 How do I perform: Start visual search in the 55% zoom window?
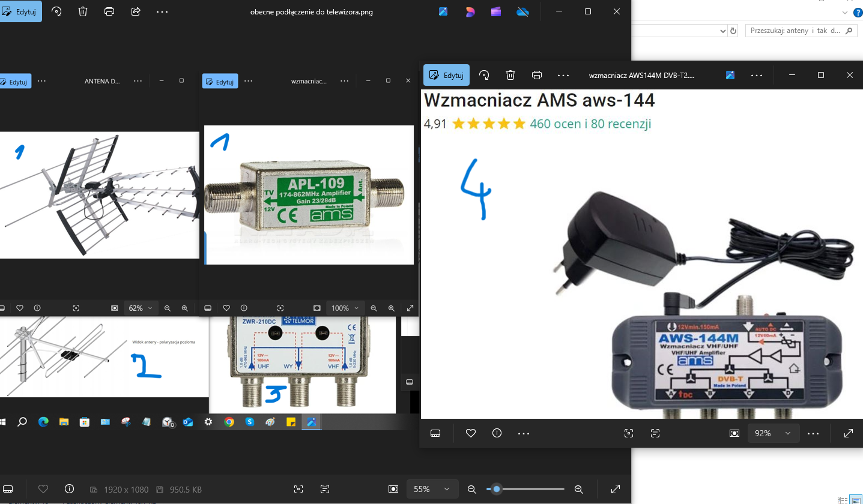(299, 489)
